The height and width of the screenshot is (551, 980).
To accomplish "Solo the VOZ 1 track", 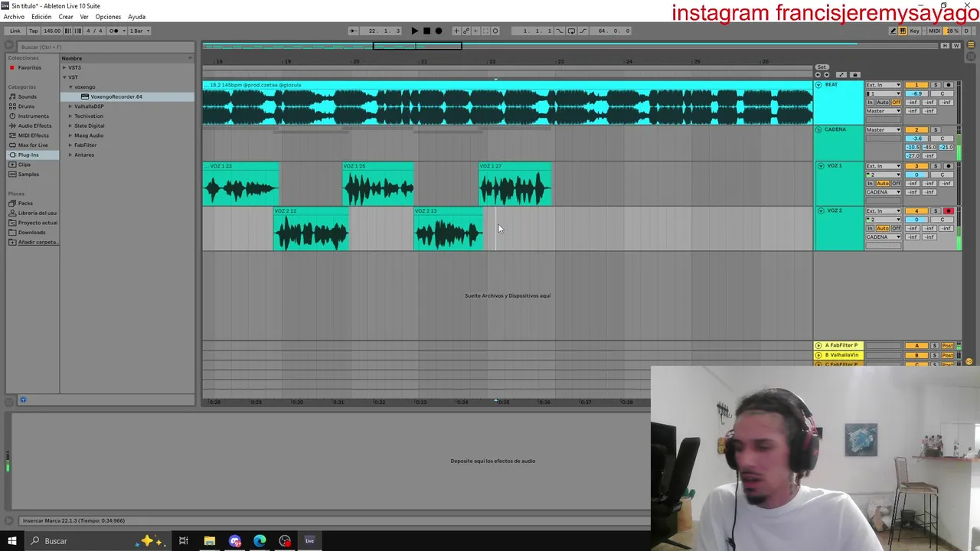I will pos(936,166).
